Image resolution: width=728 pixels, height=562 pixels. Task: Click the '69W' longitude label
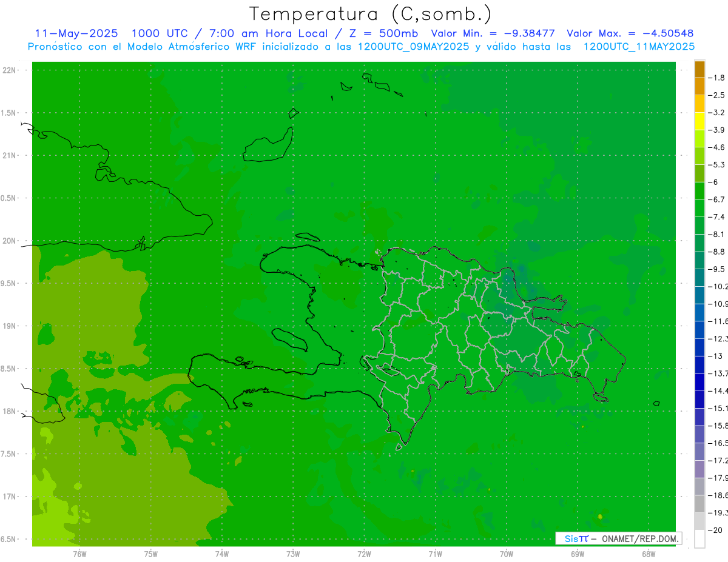pyautogui.click(x=578, y=554)
